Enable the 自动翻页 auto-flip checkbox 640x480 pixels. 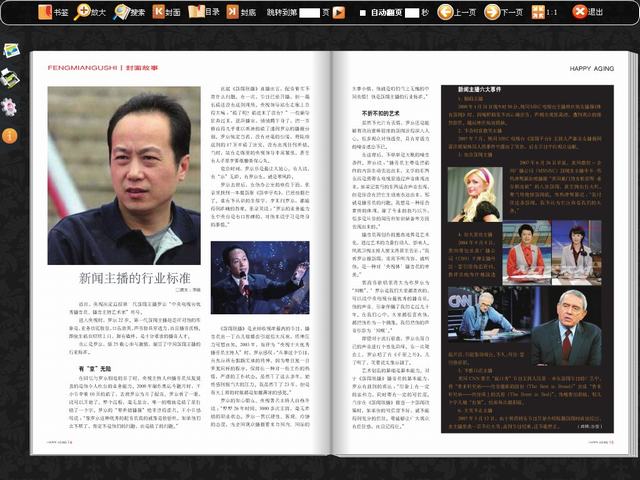(362, 13)
